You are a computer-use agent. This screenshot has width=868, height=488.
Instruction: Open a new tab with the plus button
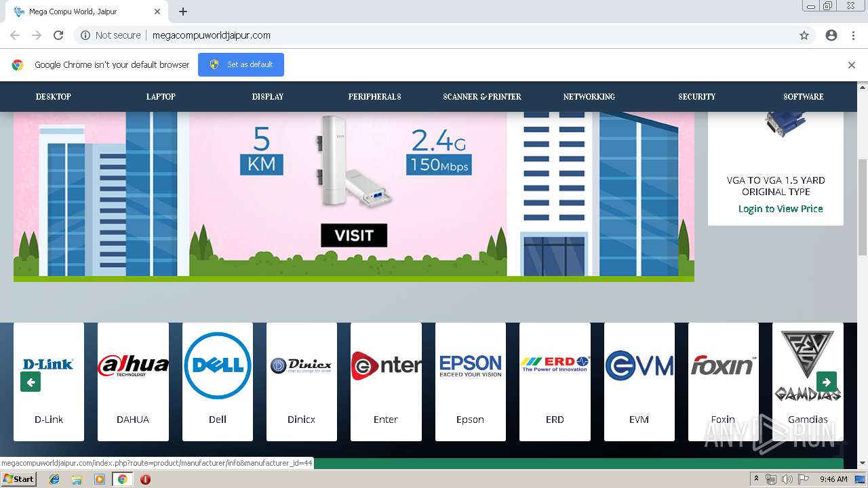[183, 12]
